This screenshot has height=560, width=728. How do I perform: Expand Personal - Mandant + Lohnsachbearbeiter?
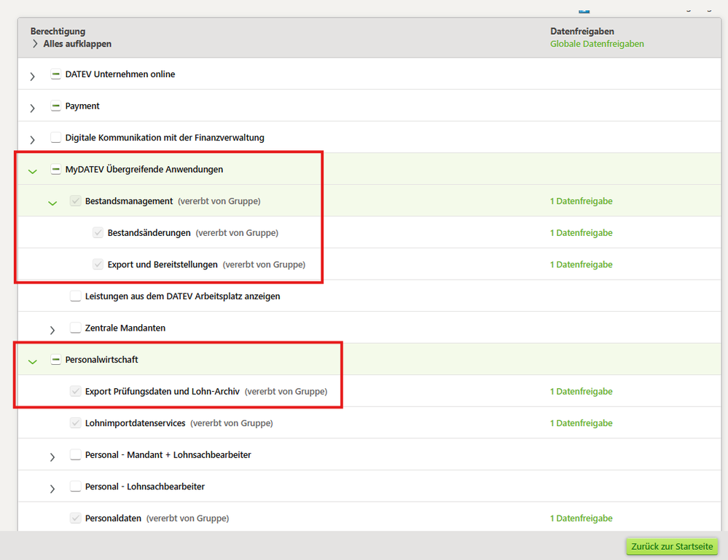point(52,457)
